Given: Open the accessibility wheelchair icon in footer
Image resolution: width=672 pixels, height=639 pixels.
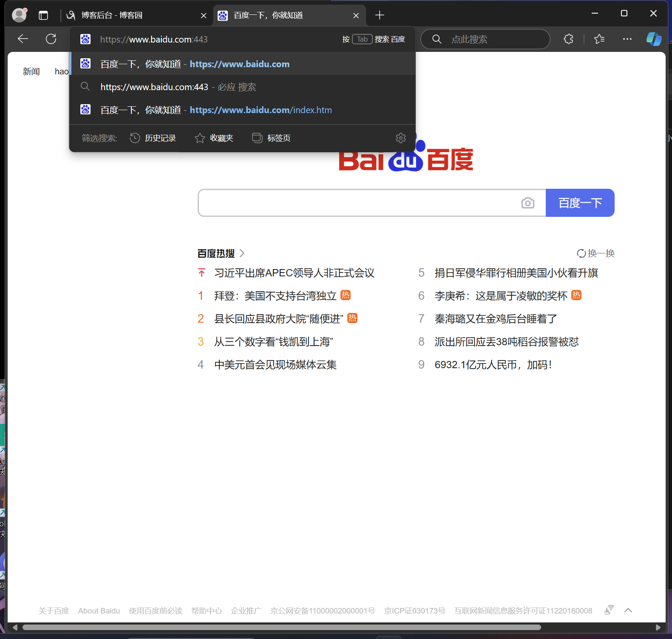Looking at the screenshot, I should [x=610, y=610].
